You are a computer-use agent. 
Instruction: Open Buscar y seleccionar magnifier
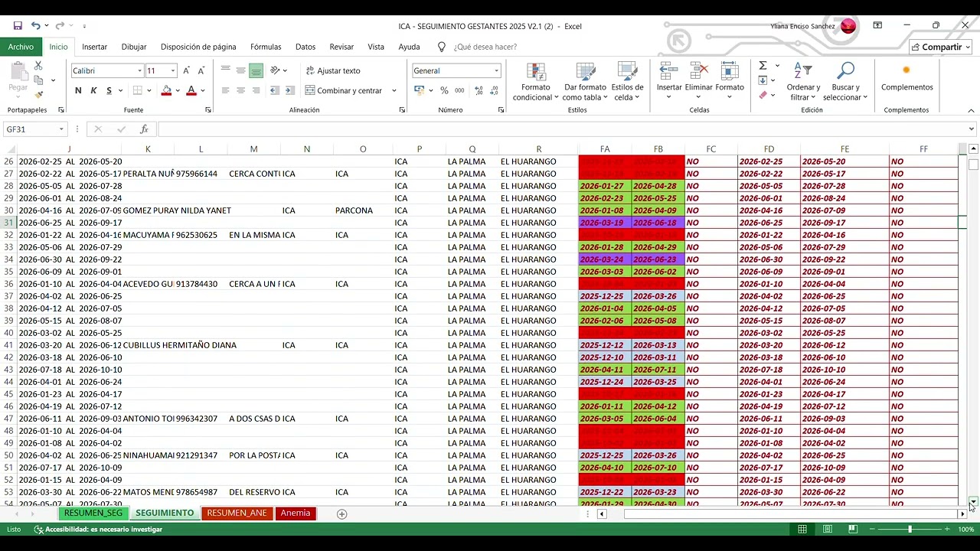pos(845,82)
